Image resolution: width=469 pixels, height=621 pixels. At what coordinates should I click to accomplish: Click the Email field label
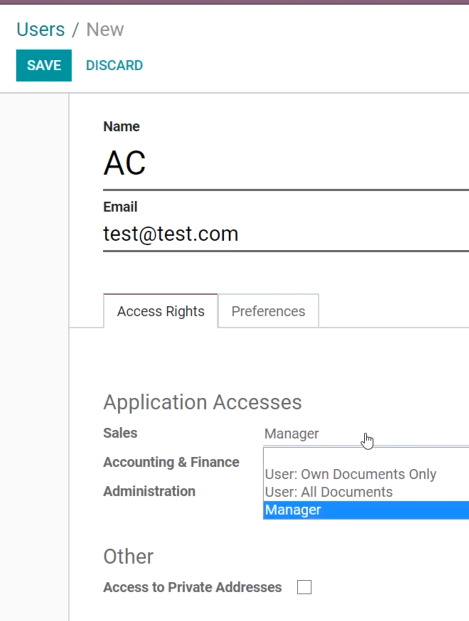[120, 207]
